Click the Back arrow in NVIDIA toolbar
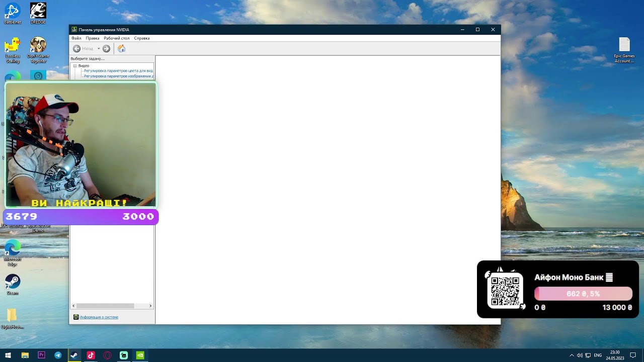The height and width of the screenshot is (362, 644). point(76,49)
